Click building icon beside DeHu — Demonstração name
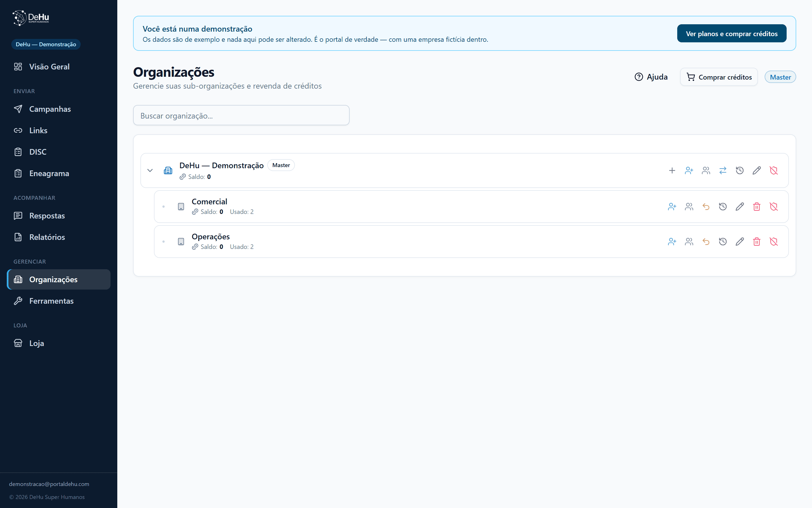Viewport: 812px width, 508px height. tap(168, 171)
